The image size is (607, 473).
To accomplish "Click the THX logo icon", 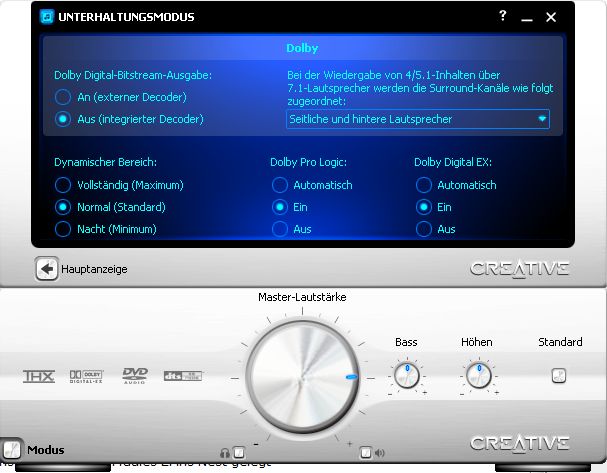I will [39, 376].
